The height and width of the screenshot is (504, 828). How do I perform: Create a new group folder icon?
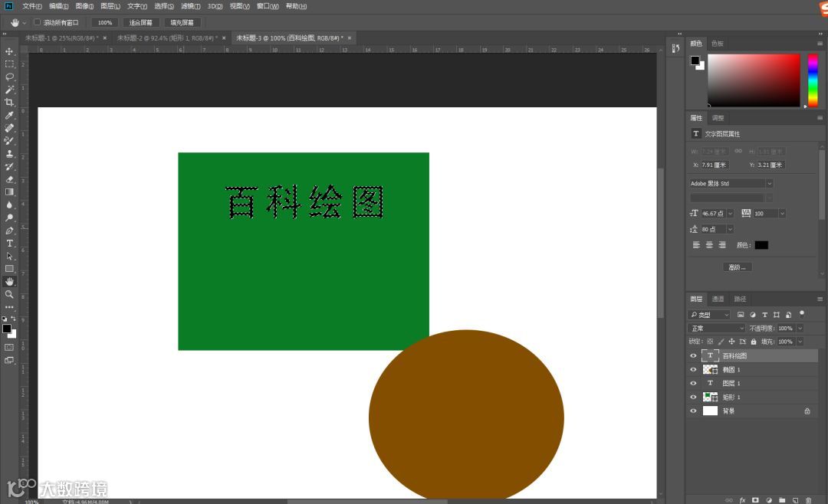(782, 499)
